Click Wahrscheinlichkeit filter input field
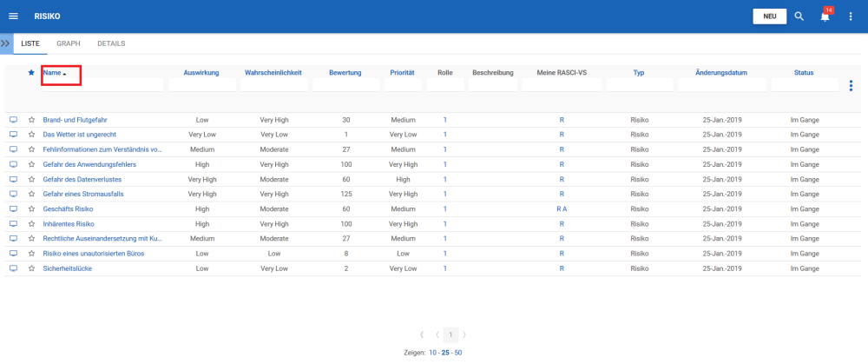This screenshot has height=364, width=868. [x=274, y=85]
